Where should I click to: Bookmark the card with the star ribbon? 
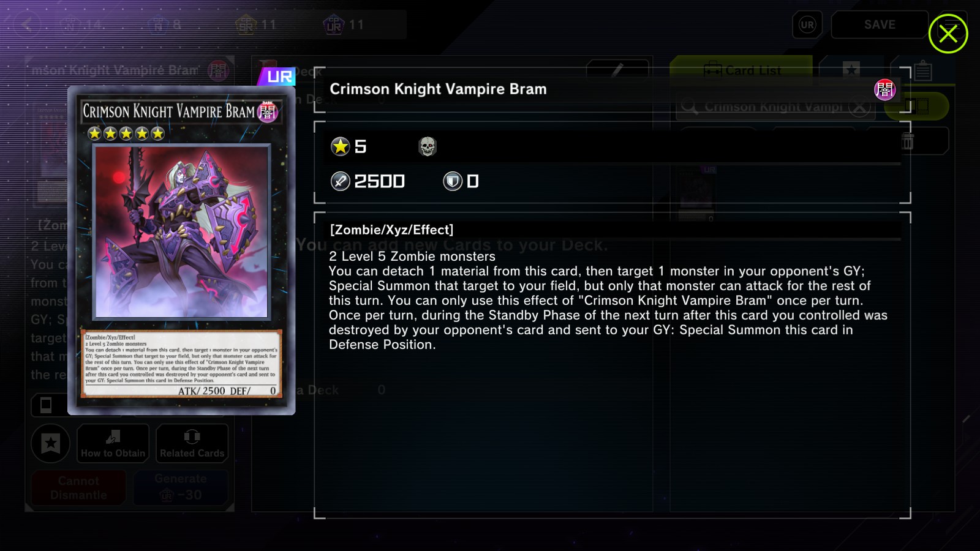51,443
